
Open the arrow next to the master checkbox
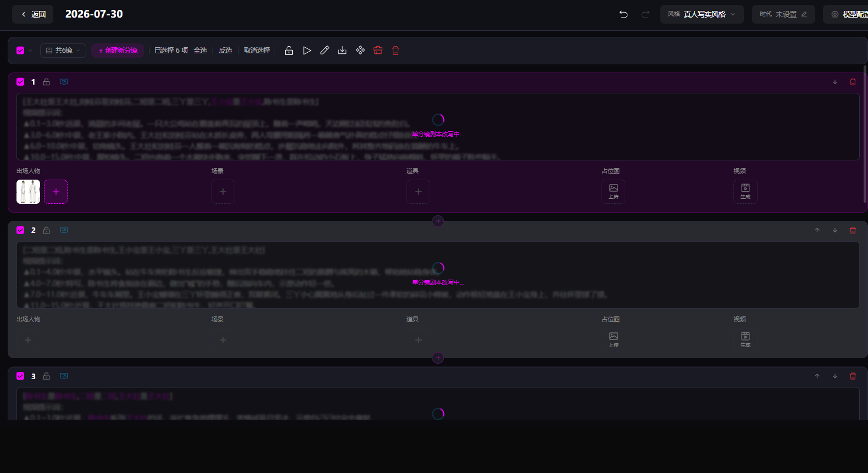point(30,51)
